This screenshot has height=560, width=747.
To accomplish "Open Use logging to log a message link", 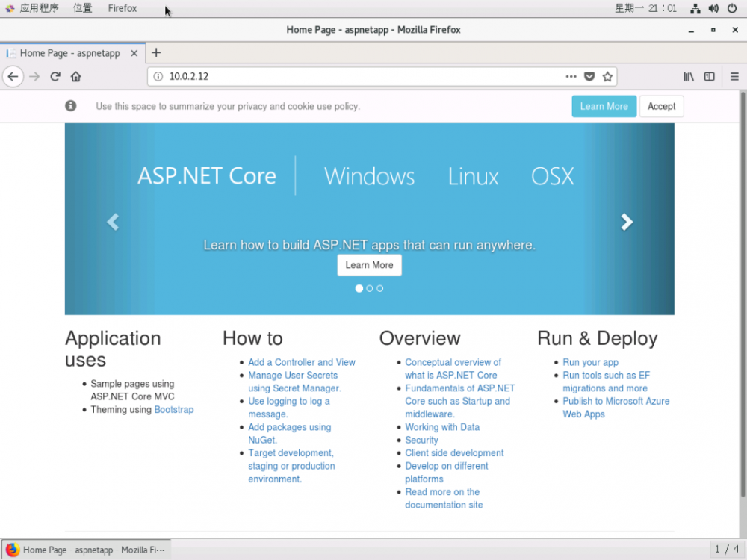I will coord(289,408).
